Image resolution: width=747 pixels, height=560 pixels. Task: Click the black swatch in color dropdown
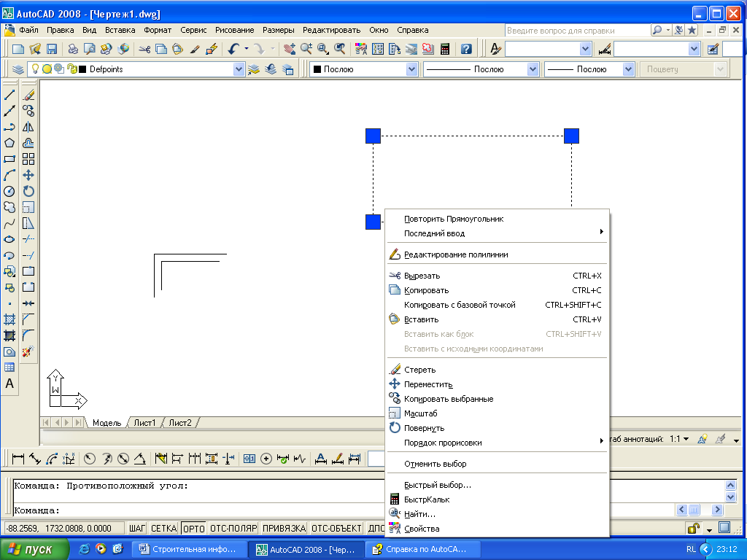pos(317,69)
